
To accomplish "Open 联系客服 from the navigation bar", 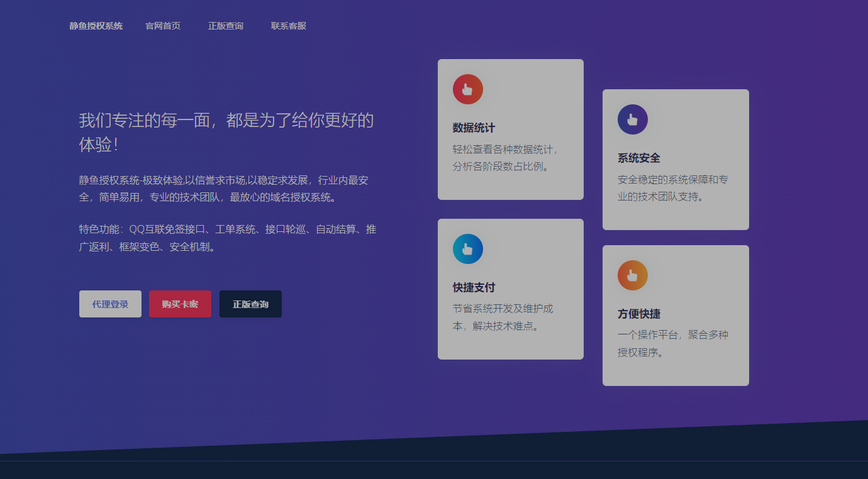I will (x=289, y=26).
